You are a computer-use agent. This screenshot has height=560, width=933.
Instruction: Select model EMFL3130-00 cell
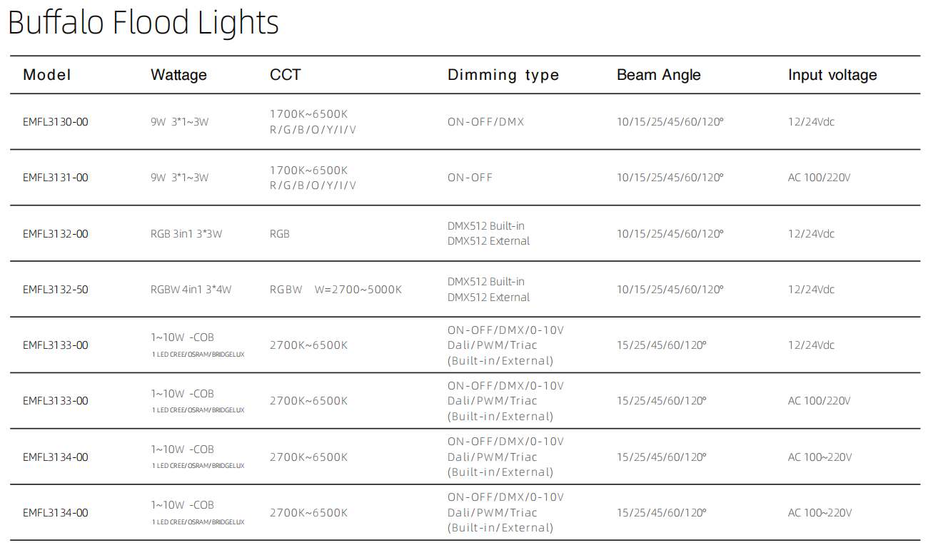[x=56, y=122]
